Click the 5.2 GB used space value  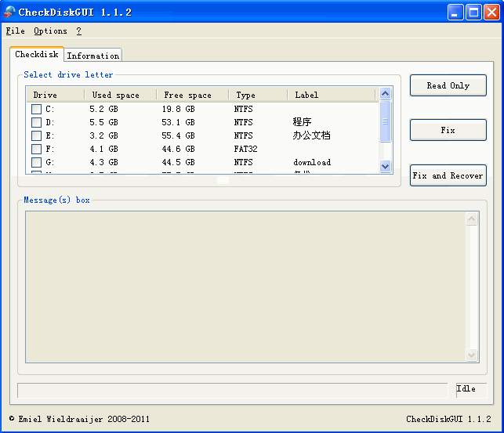click(x=103, y=109)
